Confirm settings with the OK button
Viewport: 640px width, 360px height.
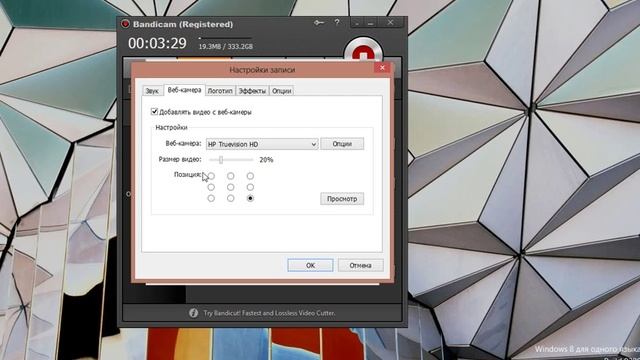point(310,265)
